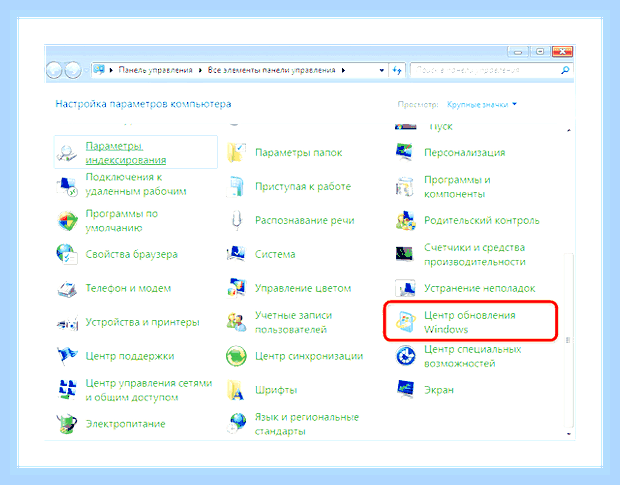This screenshot has width=620, height=485.
Task: Open Центр обновления Windows link
Action: coord(470,322)
